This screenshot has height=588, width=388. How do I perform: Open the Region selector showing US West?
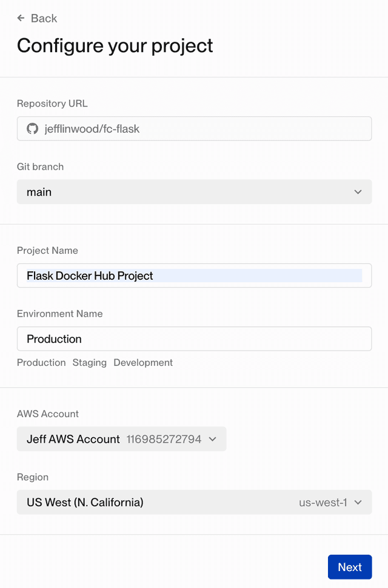point(194,502)
